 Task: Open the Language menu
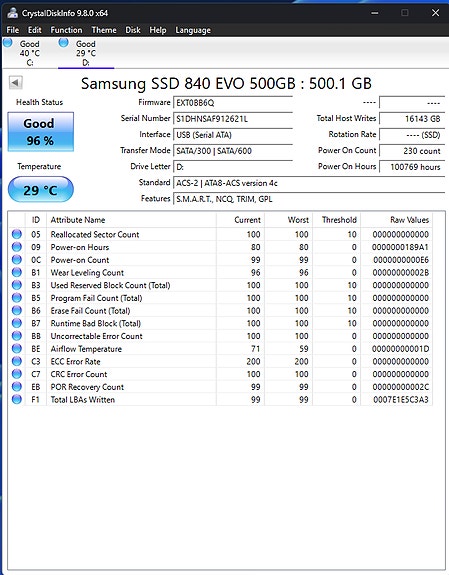click(193, 30)
